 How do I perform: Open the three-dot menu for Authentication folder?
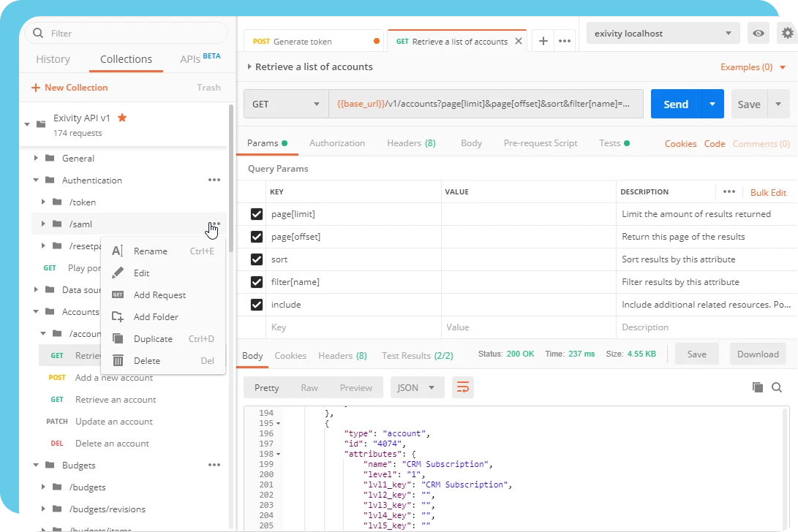[x=214, y=180]
